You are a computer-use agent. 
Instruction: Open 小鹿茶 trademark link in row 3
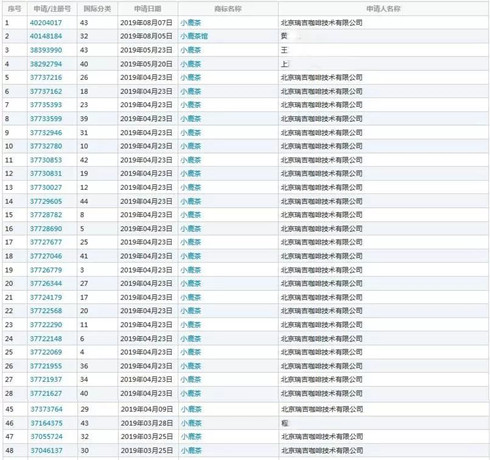coord(191,50)
